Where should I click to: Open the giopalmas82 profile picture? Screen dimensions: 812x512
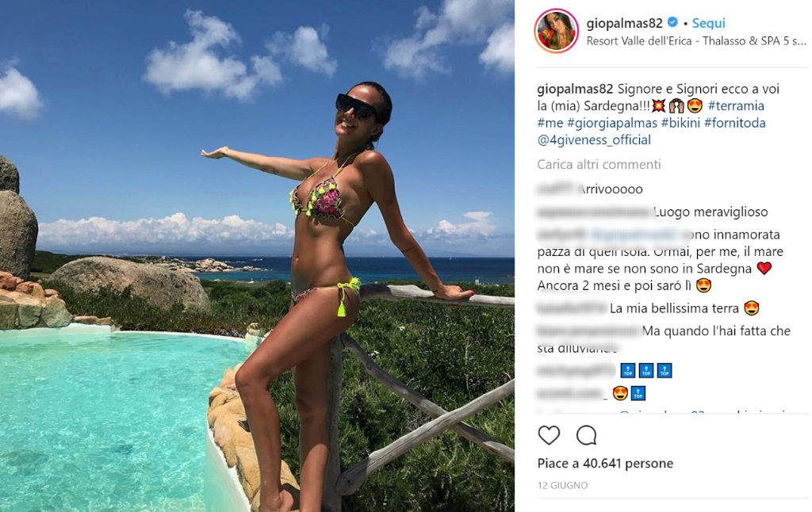tap(557, 31)
